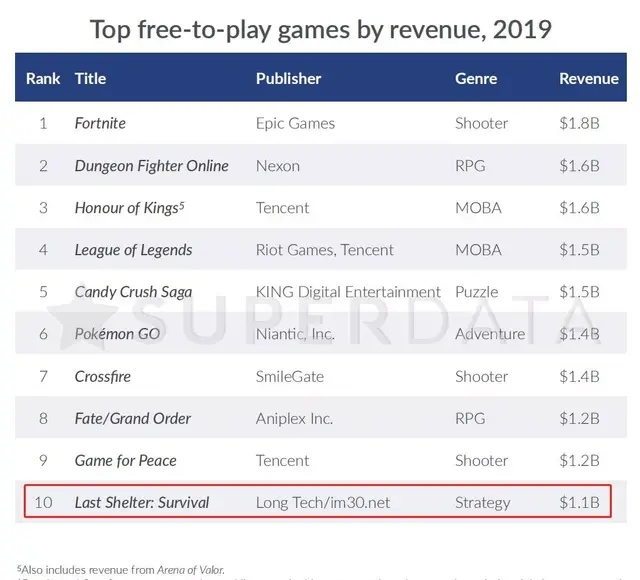Click the Genre column header
The width and height of the screenshot is (640, 580).
point(476,78)
